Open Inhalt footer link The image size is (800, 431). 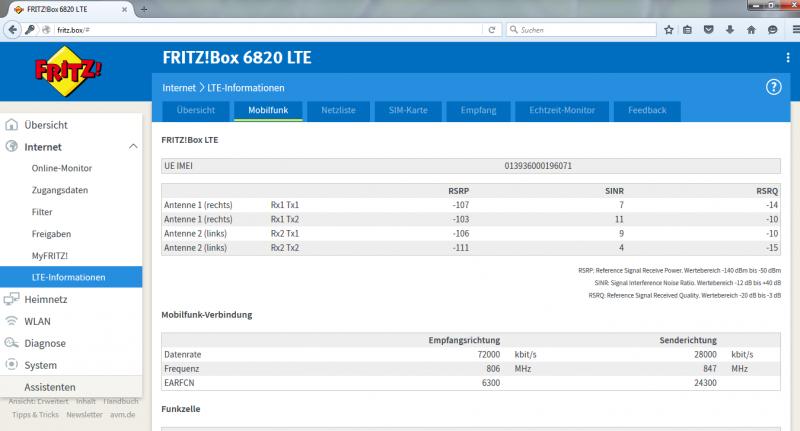86,401
